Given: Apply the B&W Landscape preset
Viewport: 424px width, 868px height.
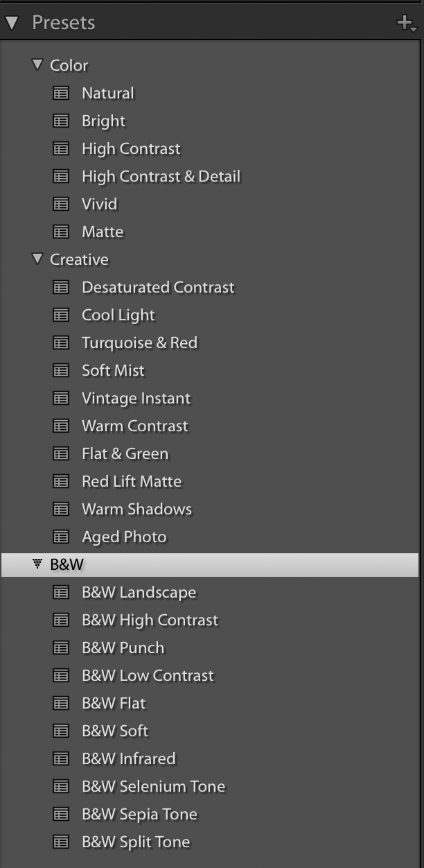Looking at the screenshot, I should pyautogui.click(x=139, y=592).
